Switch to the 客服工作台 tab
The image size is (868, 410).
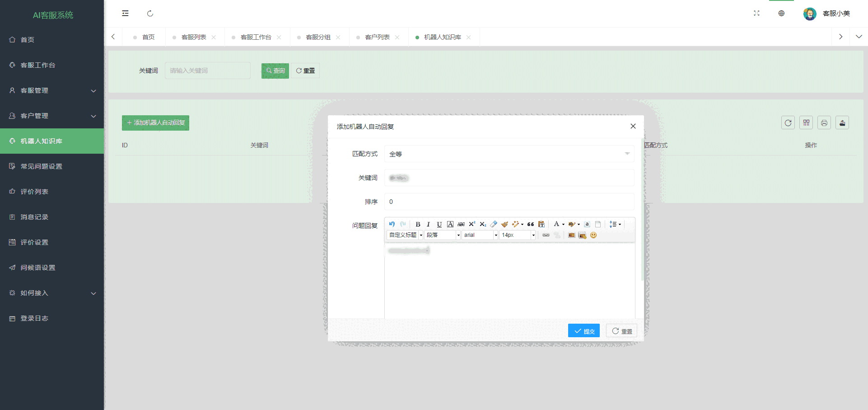click(256, 37)
